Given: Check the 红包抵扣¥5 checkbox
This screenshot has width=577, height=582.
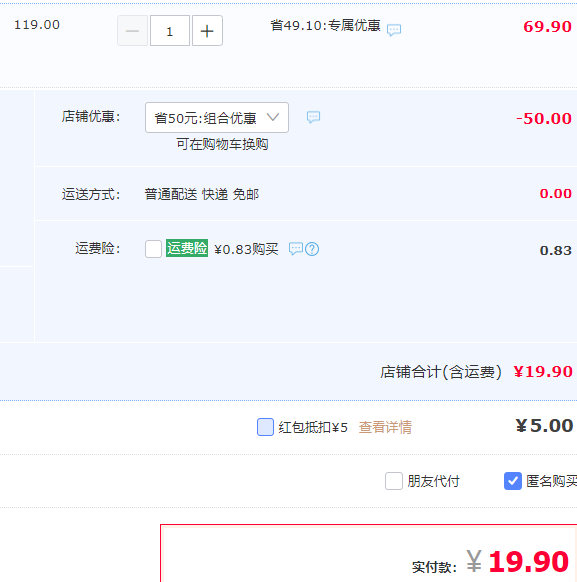Looking at the screenshot, I should pyautogui.click(x=265, y=427).
